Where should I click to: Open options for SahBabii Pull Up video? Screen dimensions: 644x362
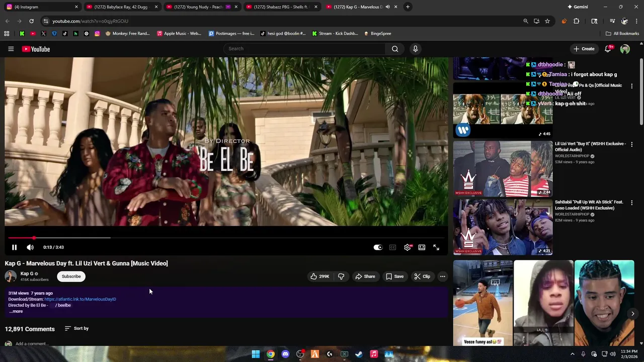point(632,203)
